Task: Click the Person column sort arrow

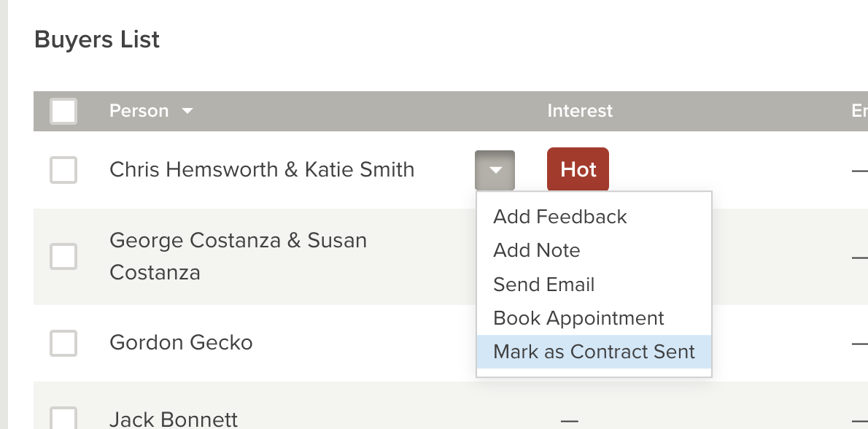Action: [187, 112]
